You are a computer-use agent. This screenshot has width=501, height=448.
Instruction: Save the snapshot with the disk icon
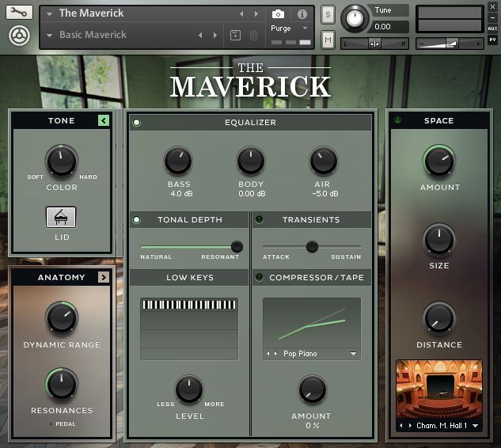click(x=236, y=35)
